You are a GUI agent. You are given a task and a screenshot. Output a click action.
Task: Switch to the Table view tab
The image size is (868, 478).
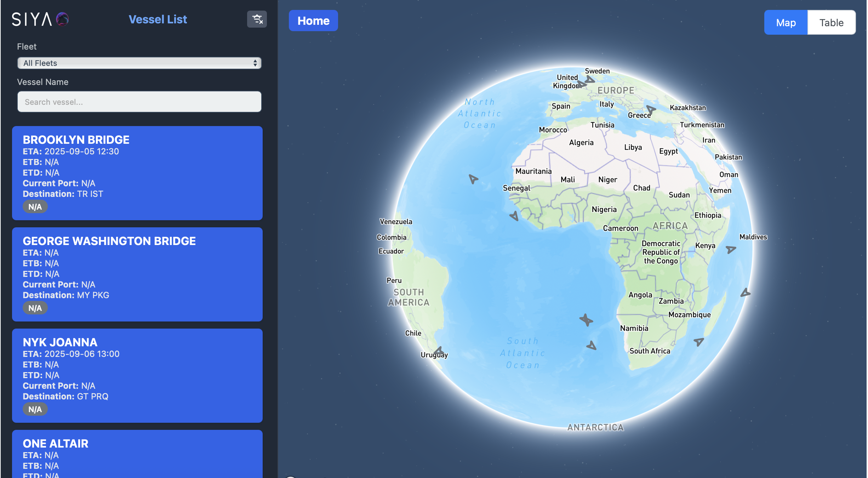[x=831, y=22]
